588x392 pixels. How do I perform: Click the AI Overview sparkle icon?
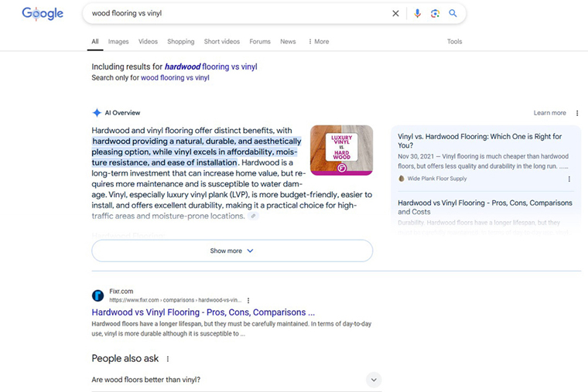pos(97,113)
